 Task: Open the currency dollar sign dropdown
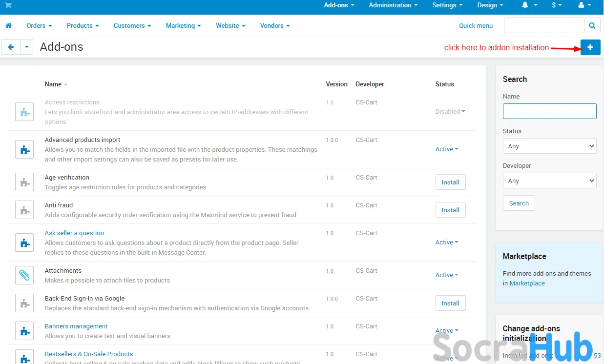pyautogui.click(x=557, y=5)
